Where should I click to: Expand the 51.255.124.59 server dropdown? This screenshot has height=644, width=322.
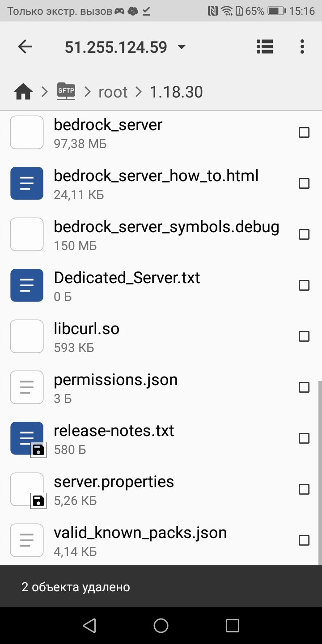click(x=181, y=47)
